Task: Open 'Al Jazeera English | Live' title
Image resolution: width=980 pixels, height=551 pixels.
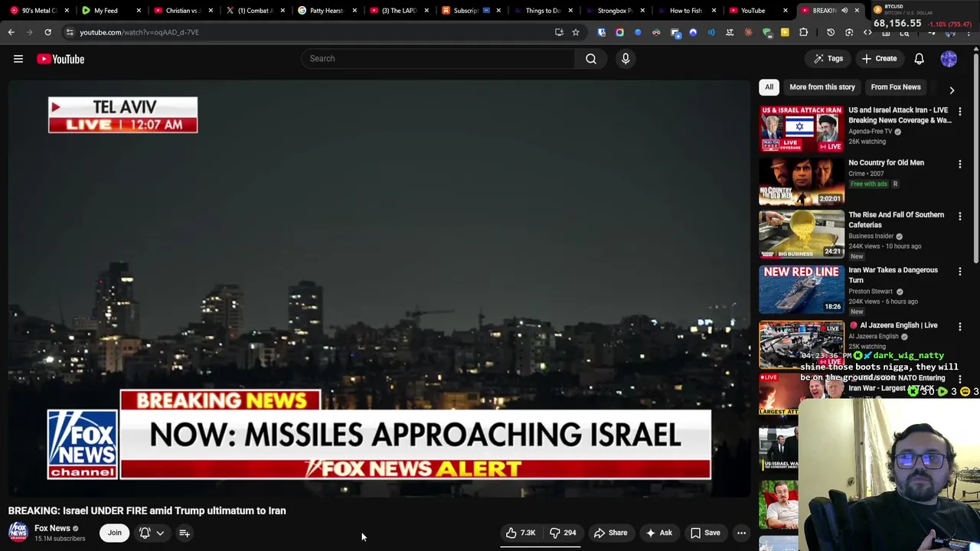Action: (x=898, y=325)
